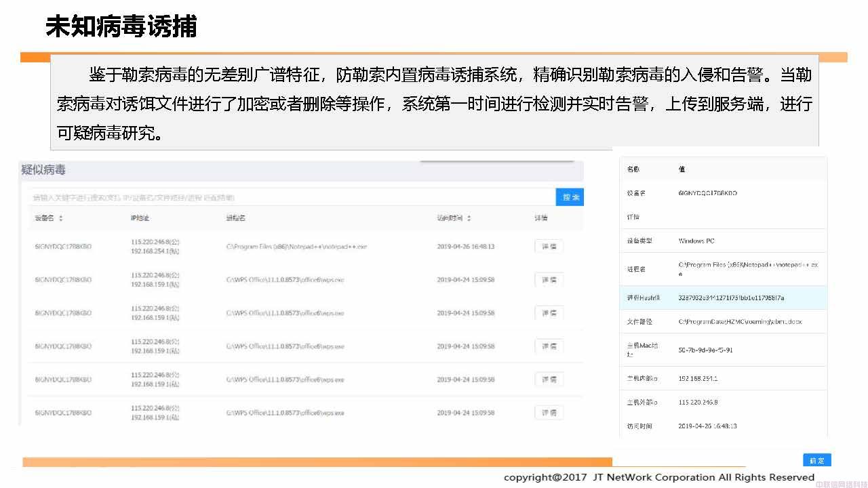Click the 主机内部ip value in detail panel
This screenshot has height=488, width=868.
point(698,379)
